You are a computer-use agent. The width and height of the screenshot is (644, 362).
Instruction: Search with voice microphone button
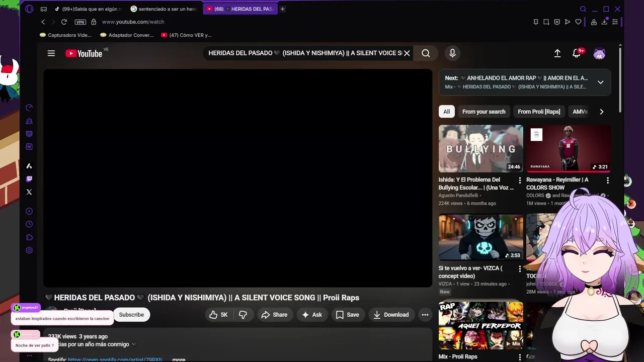pyautogui.click(x=452, y=53)
